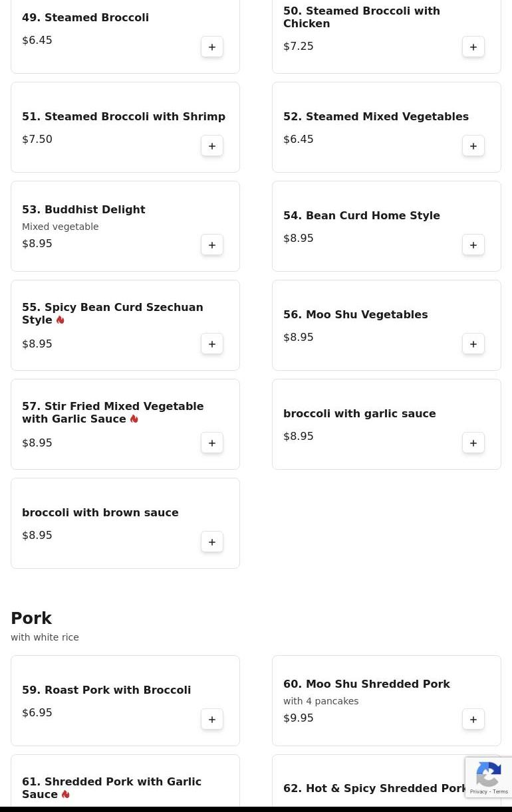
Task: Add Roast Pork with Broccoli to order
Action: pyautogui.click(x=212, y=720)
